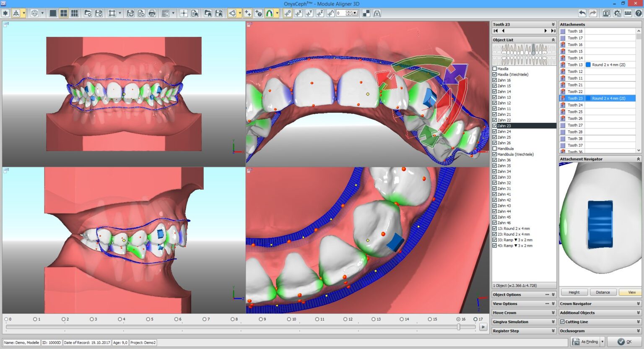This screenshot has width=644, height=349.
Task: Click the crosshair alignment tool icon
Action: click(x=184, y=13)
